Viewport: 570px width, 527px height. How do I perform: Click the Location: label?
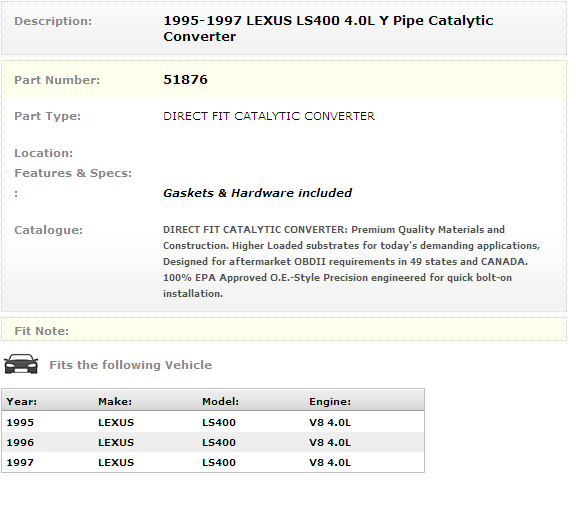click(44, 153)
